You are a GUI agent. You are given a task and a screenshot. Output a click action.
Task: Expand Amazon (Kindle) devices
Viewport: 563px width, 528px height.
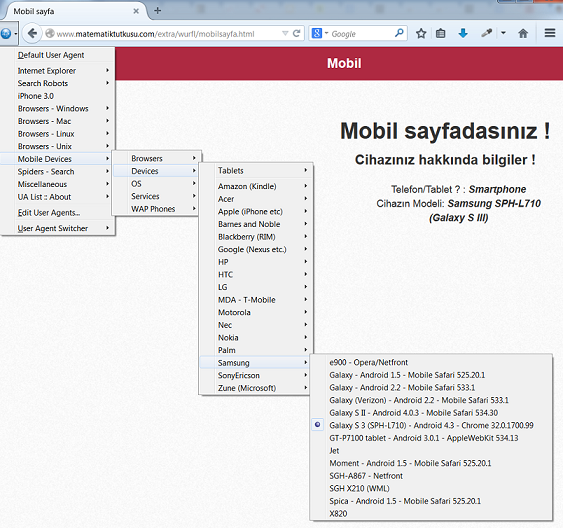pyautogui.click(x=256, y=186)
